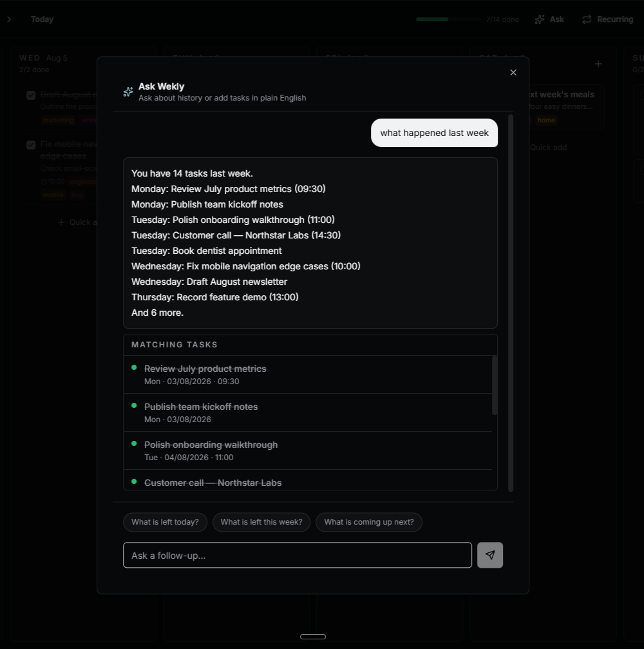Screen dimensions: 644x649
Task: Open Polish onboarding walkthrough matching task
Action: point(308,450)
